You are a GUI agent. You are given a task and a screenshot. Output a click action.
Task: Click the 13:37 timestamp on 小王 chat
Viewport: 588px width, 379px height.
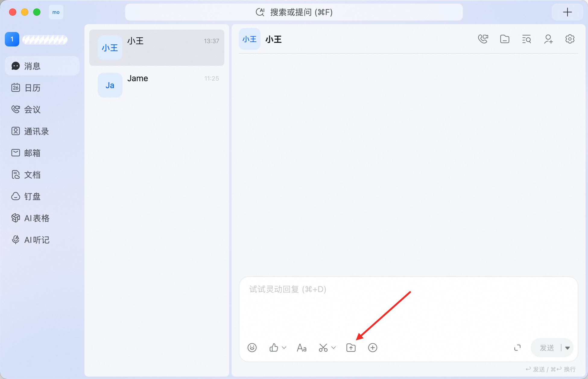click(211, 41)
